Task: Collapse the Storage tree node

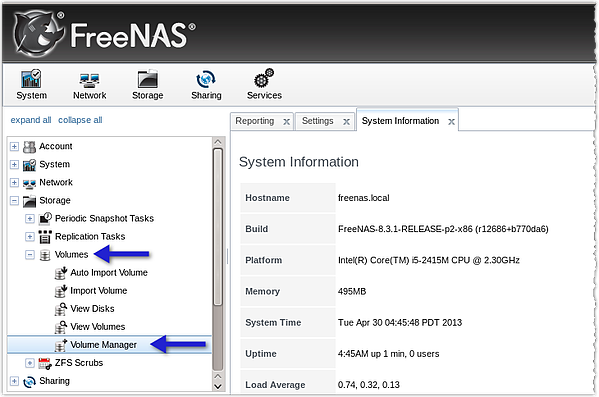Action: tap(14, 200)
